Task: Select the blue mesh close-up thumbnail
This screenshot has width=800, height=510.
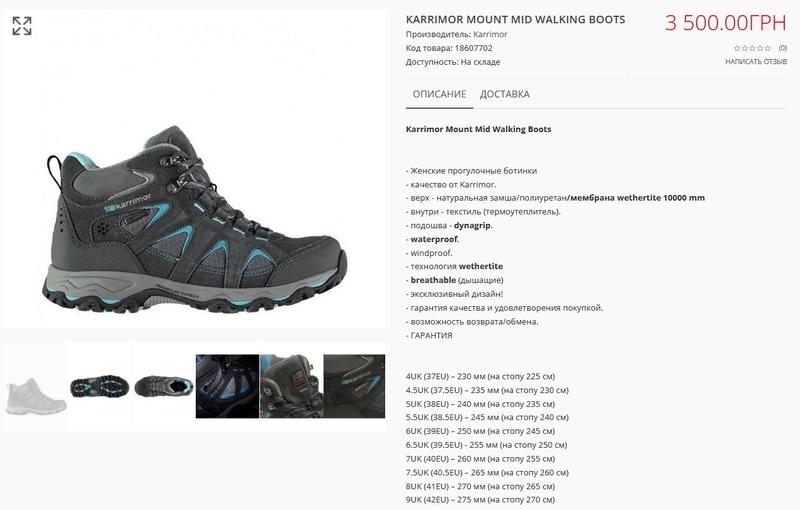Action: pos(228,387)
